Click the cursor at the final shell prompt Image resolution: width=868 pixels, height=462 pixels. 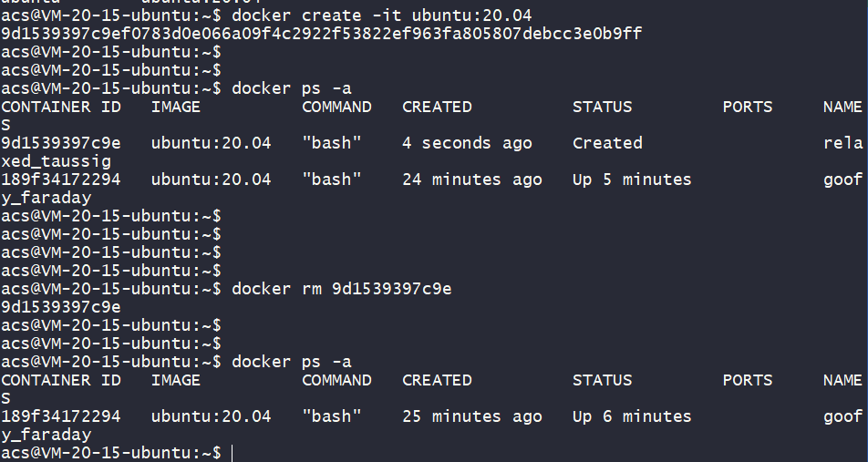pyautogui.click(x=232, y=453)
